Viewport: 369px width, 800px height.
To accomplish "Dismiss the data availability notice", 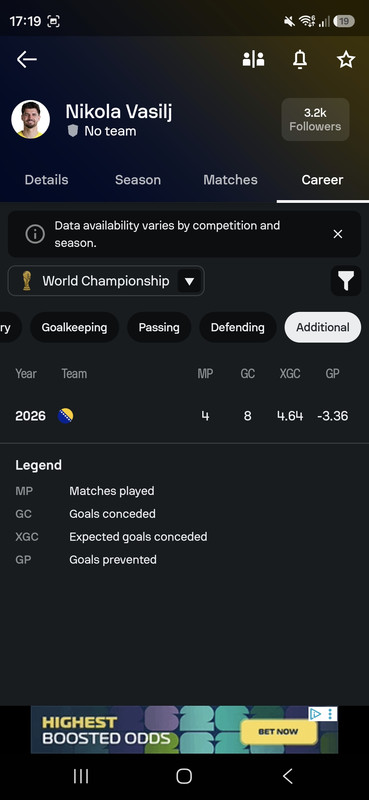I will (x=337, y=234).
